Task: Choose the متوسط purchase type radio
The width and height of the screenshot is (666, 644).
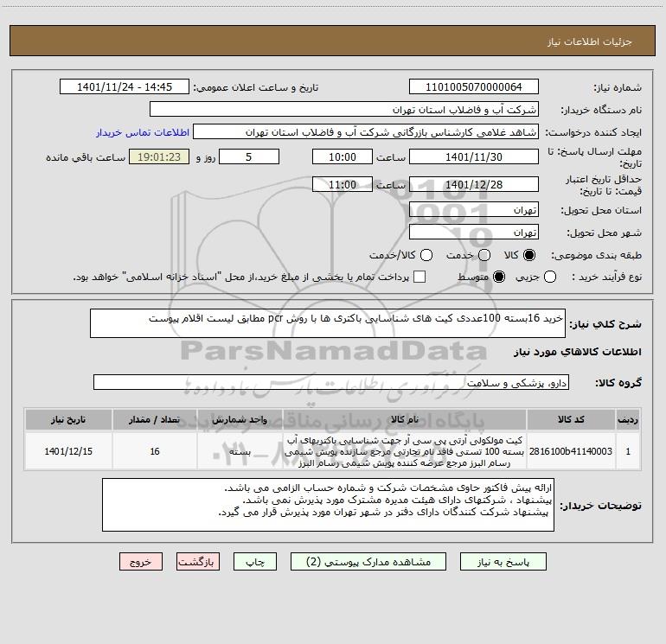Action: coord(499,277)
